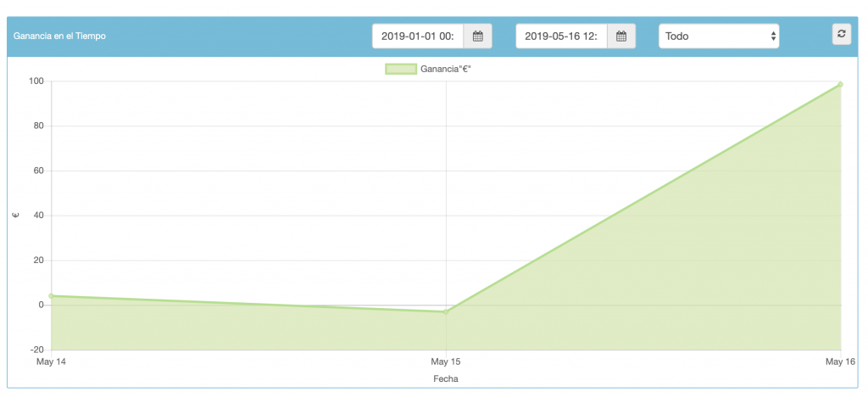Open calendar picker for start date

(x=478, y=36)
